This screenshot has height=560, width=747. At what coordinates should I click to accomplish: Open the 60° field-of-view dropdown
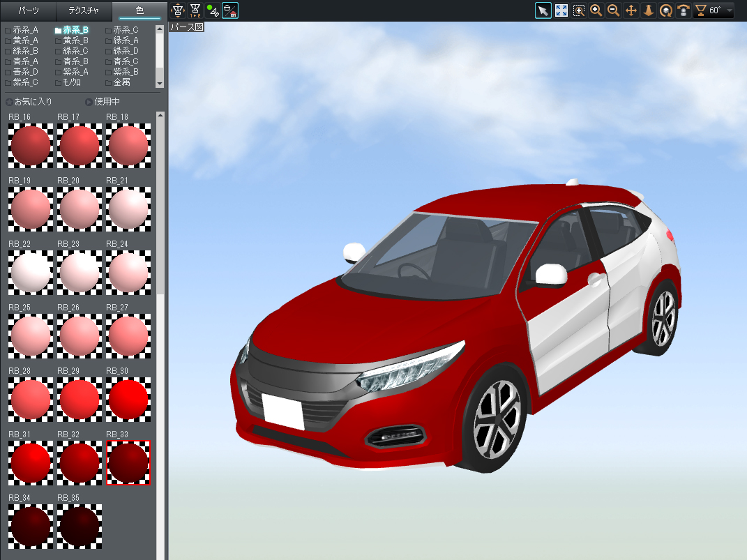[x=729, y=10]
